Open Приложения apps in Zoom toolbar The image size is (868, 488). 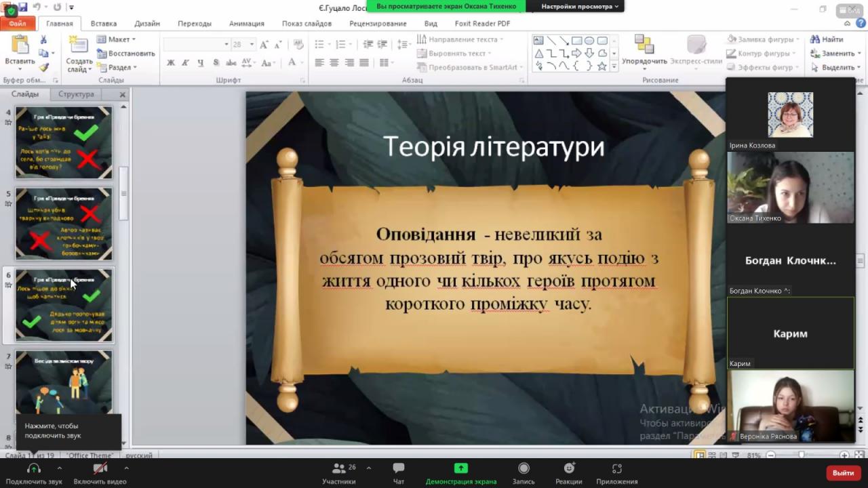click(616, 472)
